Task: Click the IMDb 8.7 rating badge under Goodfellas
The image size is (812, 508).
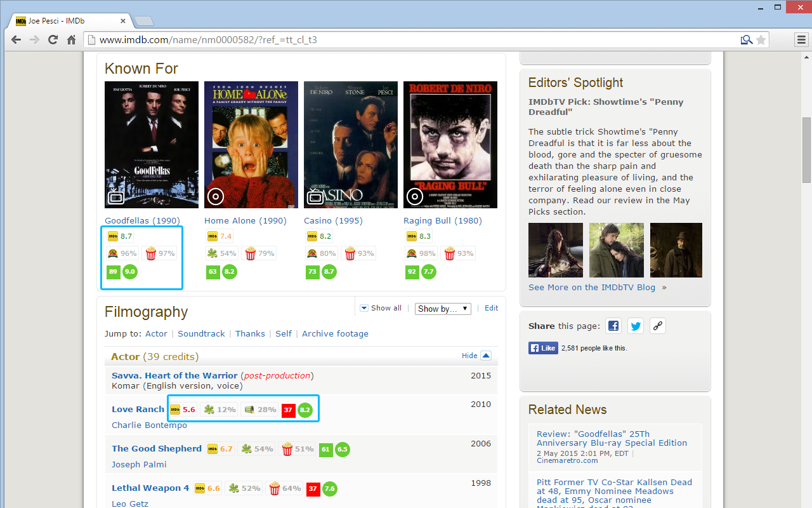Action: 121,236
